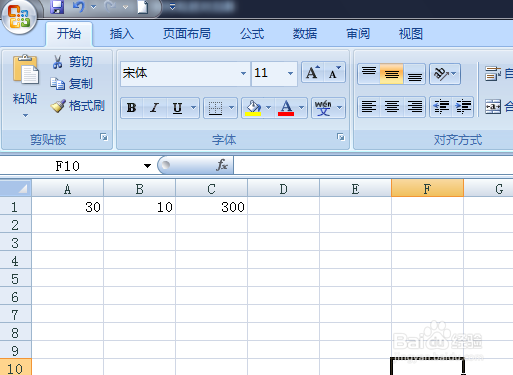Viewport: 513px width, 375px height.
Task: Switch to the 视图 tab
Action: pyautogui.click(x=411, y=34)
